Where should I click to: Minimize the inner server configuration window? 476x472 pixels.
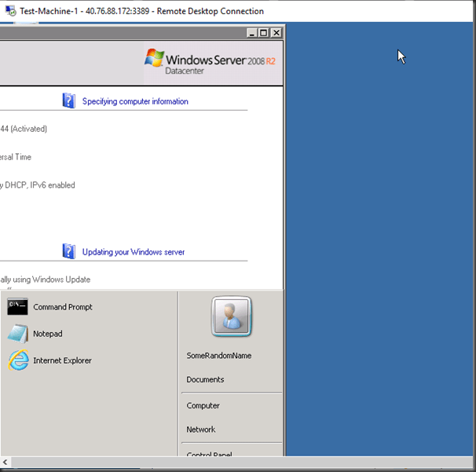251,33
